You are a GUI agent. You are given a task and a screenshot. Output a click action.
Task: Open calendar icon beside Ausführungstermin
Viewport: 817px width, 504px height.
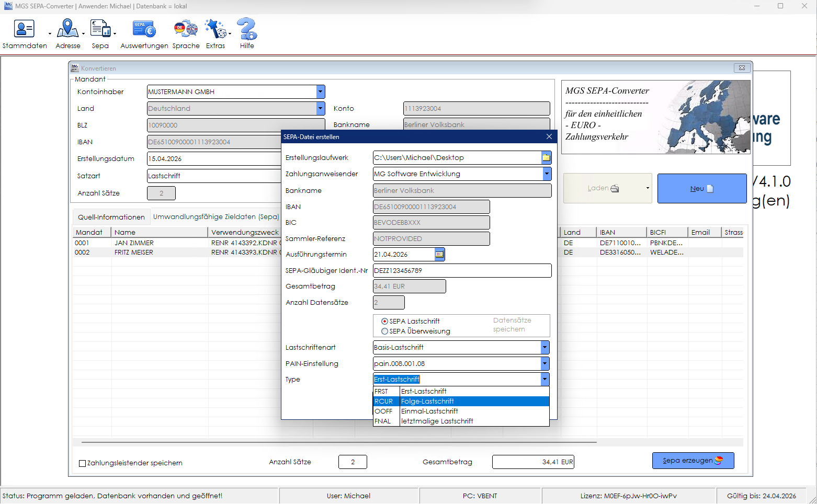(439, 255)
